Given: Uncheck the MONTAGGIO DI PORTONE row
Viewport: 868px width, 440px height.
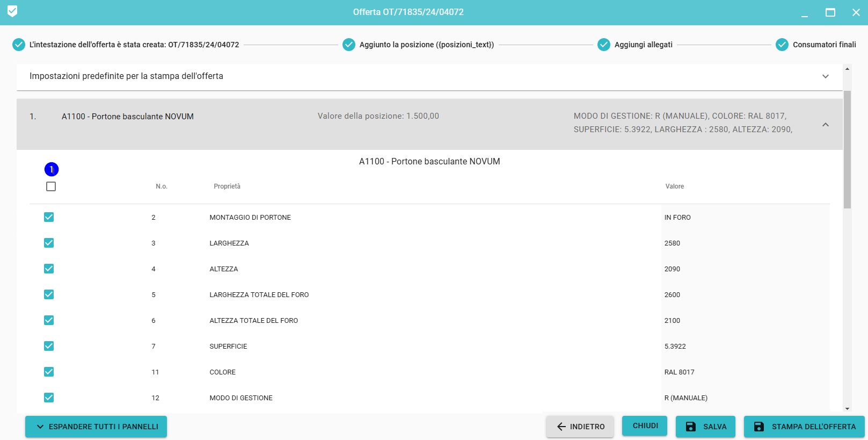Looking at the screenshot, I should 49,217.
